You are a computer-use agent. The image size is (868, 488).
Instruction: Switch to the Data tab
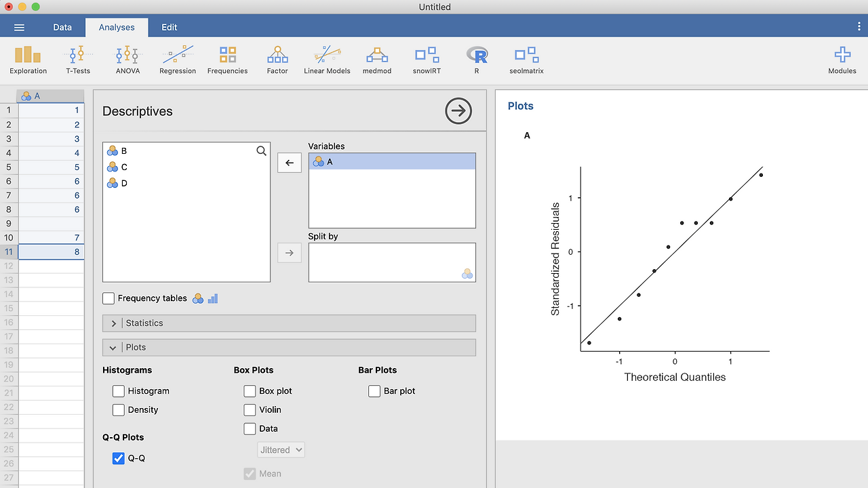[62, 27]
